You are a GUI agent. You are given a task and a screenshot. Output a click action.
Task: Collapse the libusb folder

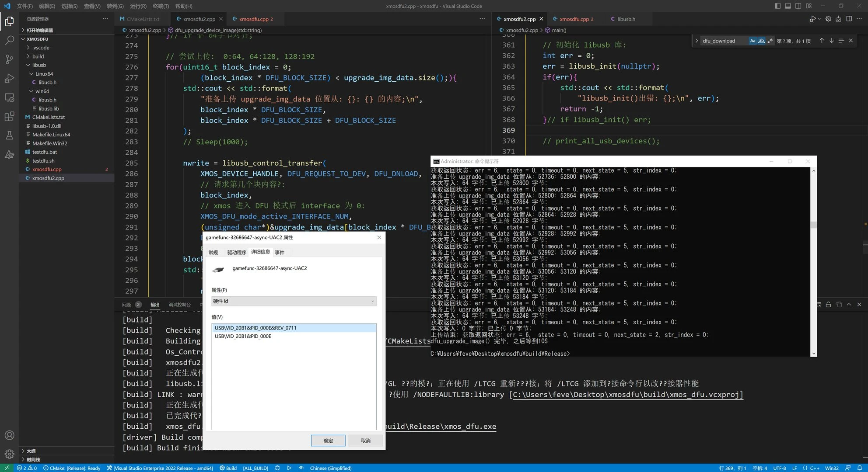coord(38,65)
